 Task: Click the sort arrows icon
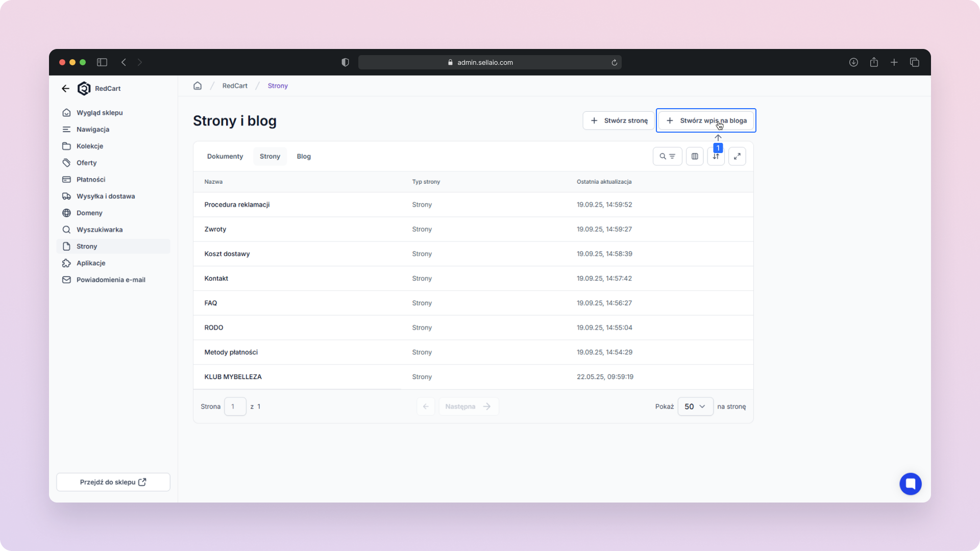point(716,157)
